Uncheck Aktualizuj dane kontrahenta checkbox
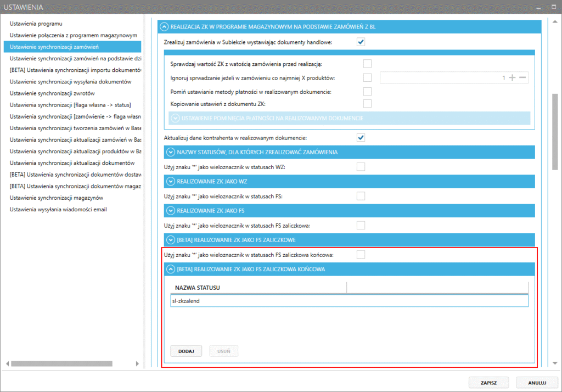 click(x=361, y=137)
